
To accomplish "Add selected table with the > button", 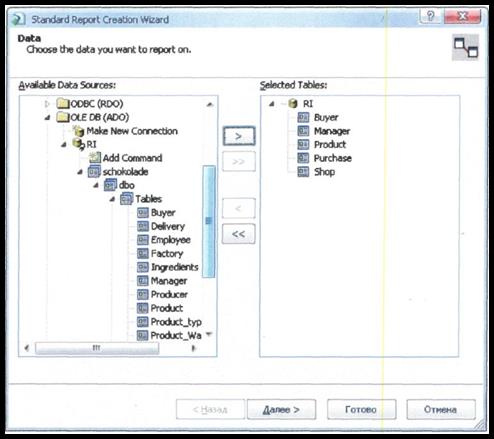I will 239,136.
